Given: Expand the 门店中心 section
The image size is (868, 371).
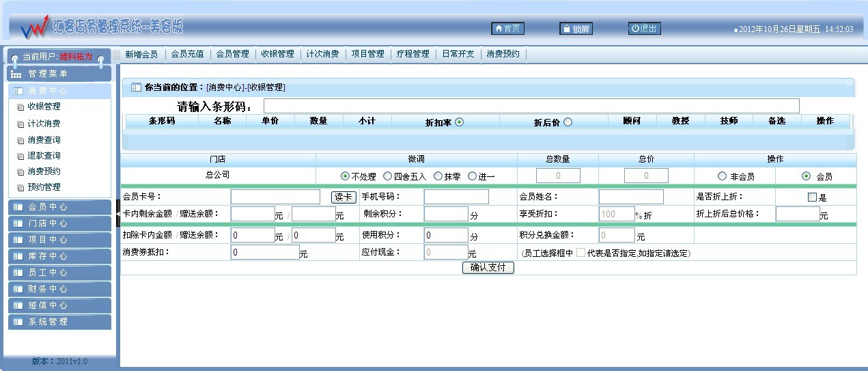Looking at the screenshot, I should click(x=59, y=223).
